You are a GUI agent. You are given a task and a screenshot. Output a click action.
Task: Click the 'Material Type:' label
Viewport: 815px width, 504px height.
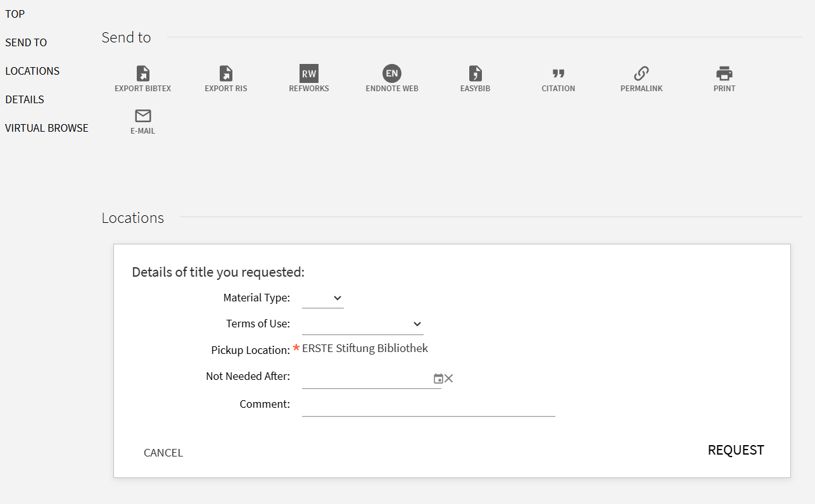(256, 298)
